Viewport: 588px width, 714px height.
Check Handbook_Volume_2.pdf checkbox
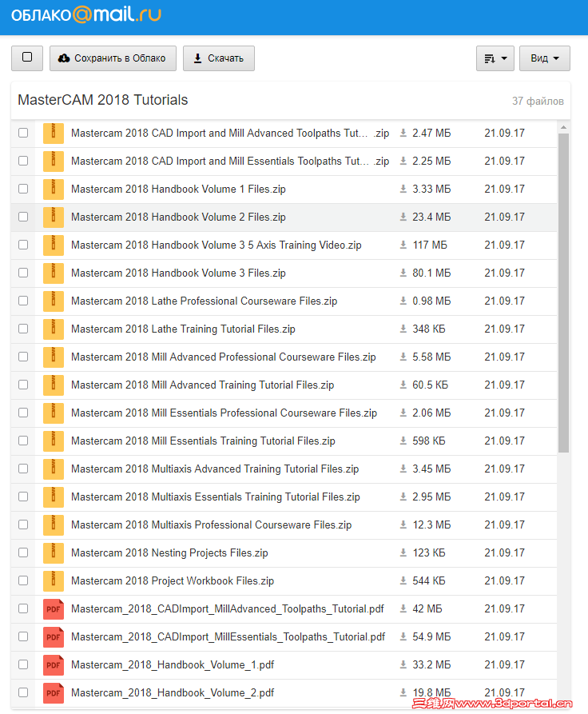tap(23, 692)
